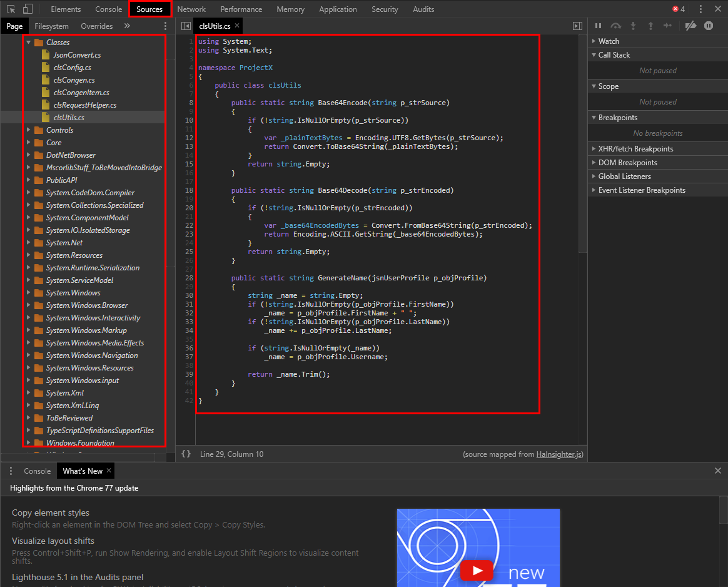Select the Console tab in drawer
The height and width of the screenshot is (587, 728).
click(37, 471)
